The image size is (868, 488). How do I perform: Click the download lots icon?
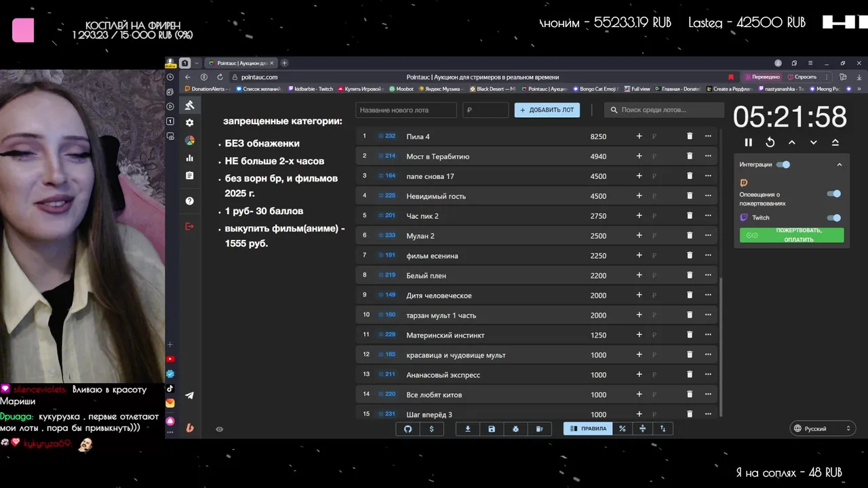tap(468, 429)
